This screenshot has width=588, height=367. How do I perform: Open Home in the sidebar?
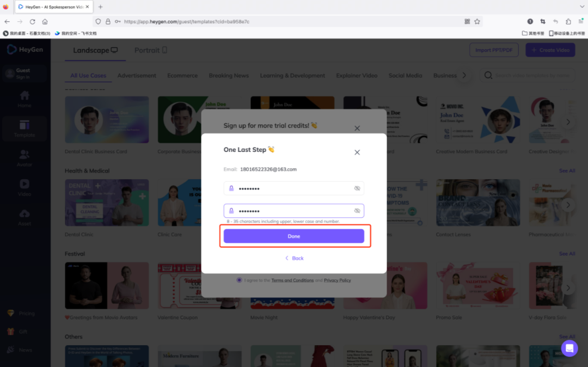(24, 99)
